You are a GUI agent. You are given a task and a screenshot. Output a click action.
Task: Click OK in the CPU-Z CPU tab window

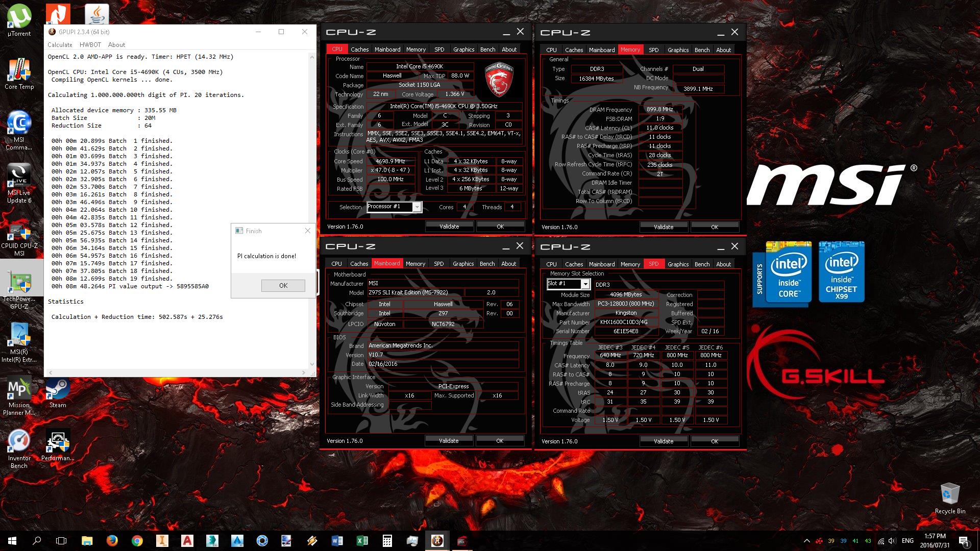[500, 227]
